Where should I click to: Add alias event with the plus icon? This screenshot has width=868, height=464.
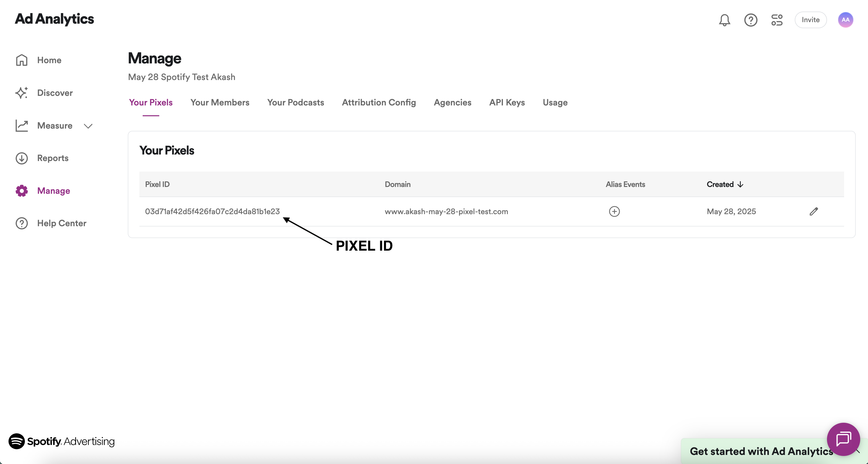(x=614, y=211)
